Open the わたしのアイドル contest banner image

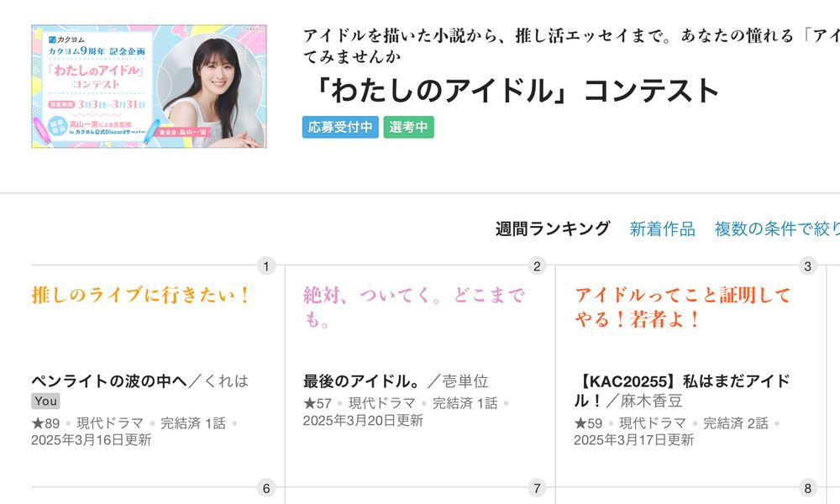[x=149, y=87]
